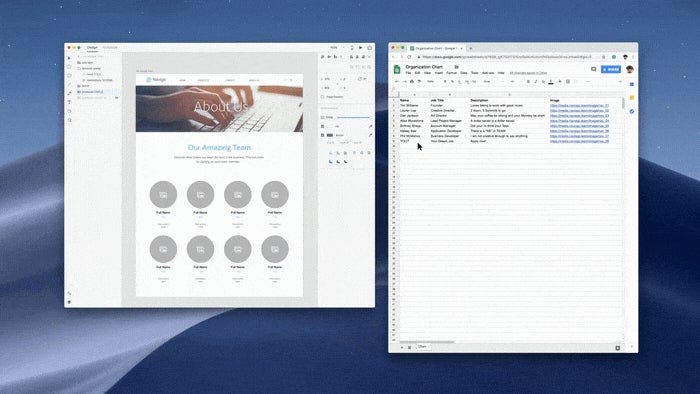Click the browser address bar URL
700x394 pixels.
[x=507, y=57]
